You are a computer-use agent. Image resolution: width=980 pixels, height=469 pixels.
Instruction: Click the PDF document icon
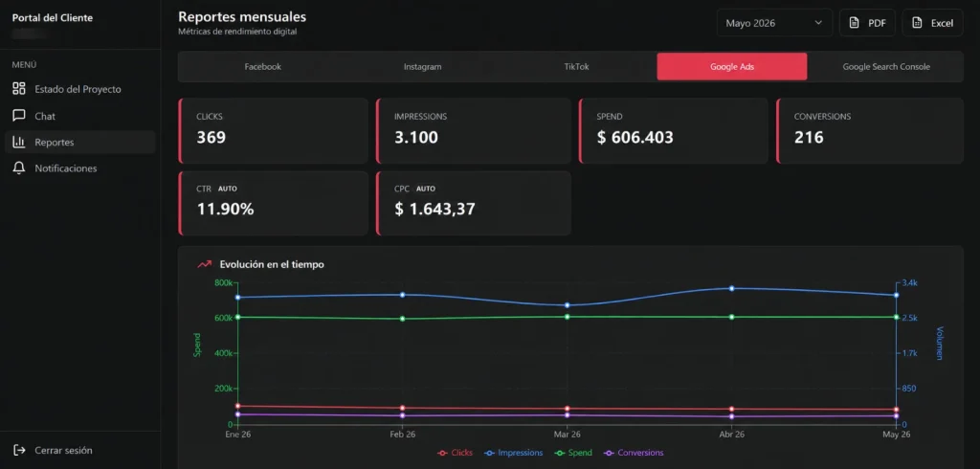pos(854,23)
